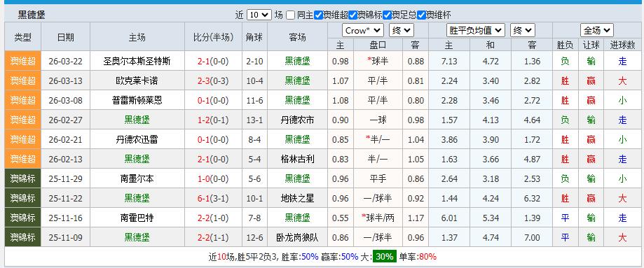Image resolution: width=644 pixels, height=268 pixels.
Task: Click the 澳锦标 league tag in the 25-11-29 row
Action: tap(23, 178)
